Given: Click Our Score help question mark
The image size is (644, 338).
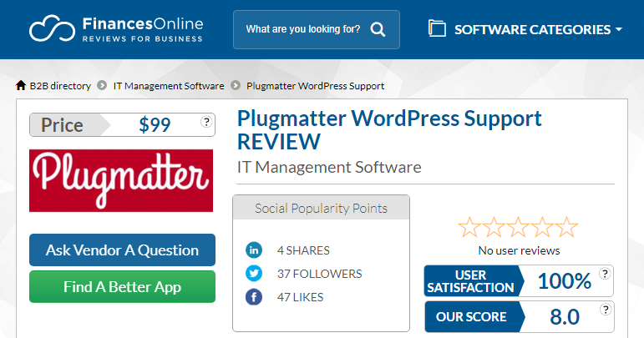Looking at the screenshot, I should pos(605,310).
